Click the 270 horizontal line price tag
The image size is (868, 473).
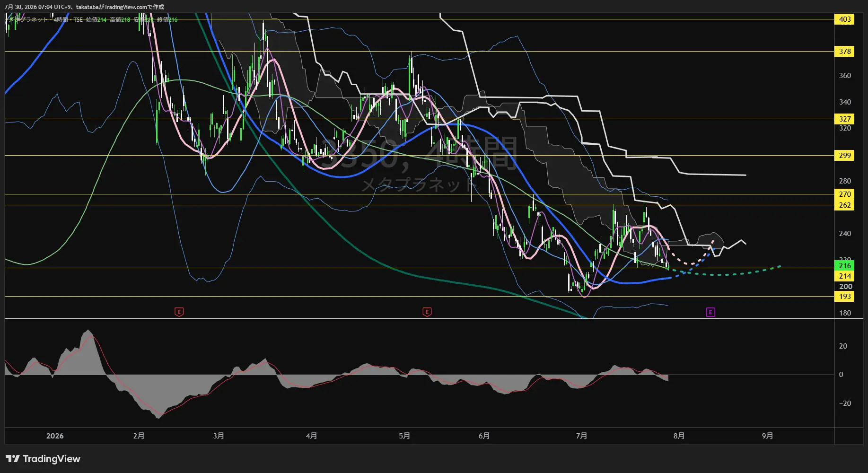pos(845,194)
